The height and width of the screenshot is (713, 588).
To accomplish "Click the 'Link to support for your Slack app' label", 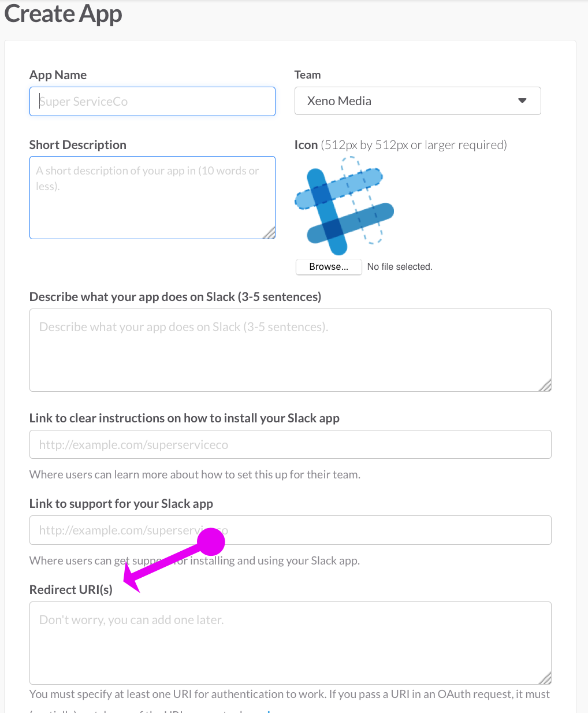I will tap(121, 504).
